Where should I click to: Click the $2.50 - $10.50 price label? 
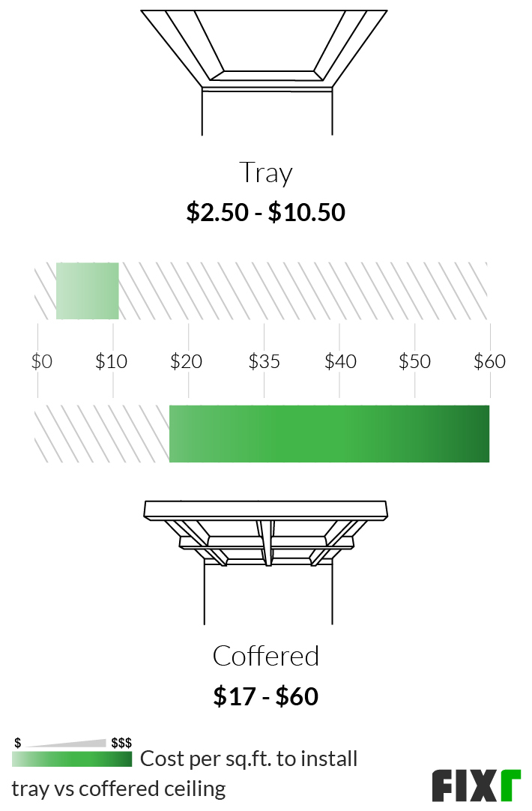(266, 212)
